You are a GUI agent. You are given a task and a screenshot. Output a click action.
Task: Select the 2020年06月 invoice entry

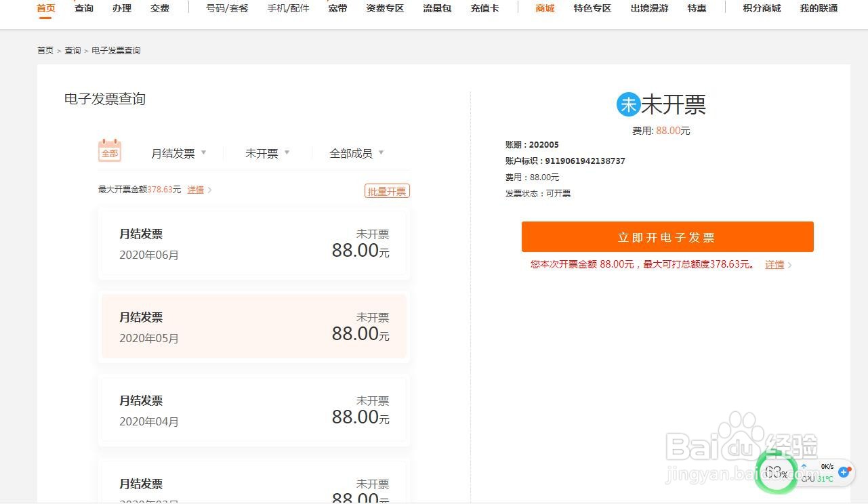click(253, 244)
